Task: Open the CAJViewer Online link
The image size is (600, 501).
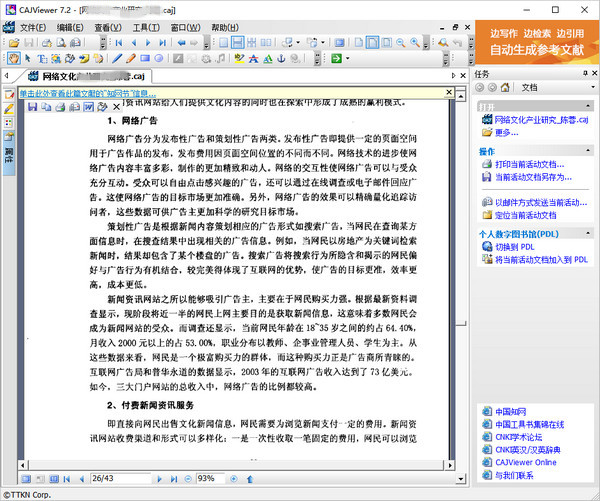Action: (526, 462)
